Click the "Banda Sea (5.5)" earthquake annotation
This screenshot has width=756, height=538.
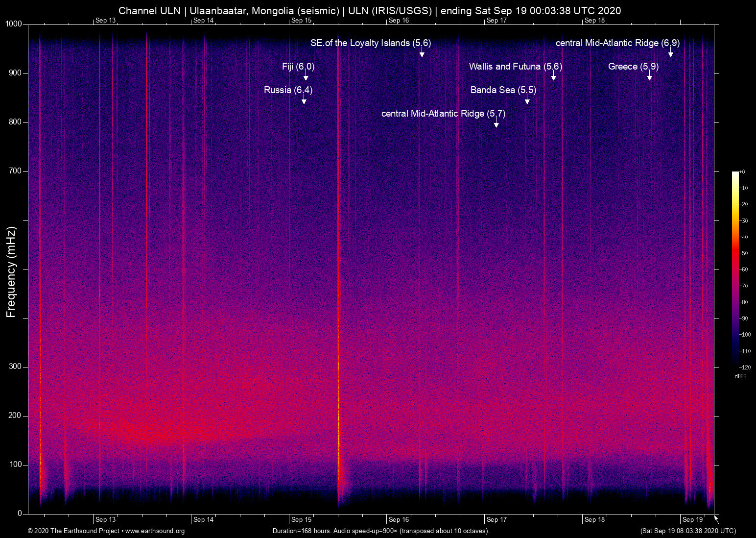tap(502, 90)
